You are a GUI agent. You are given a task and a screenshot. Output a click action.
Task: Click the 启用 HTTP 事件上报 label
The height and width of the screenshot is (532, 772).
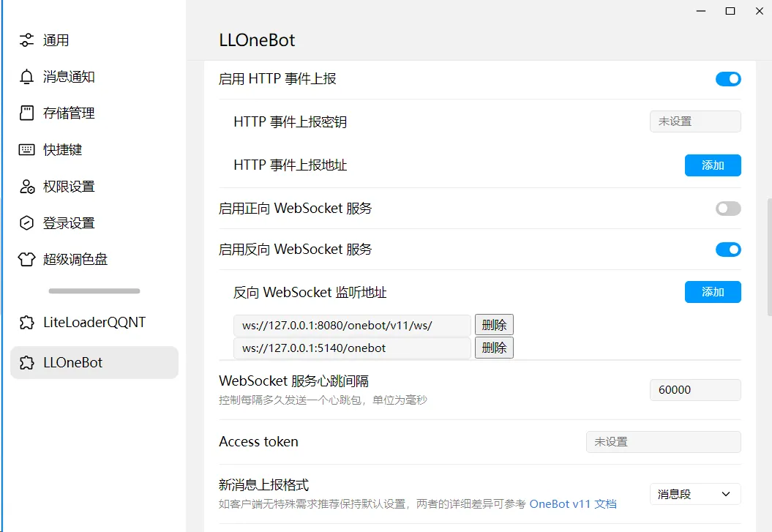[277, 79]
